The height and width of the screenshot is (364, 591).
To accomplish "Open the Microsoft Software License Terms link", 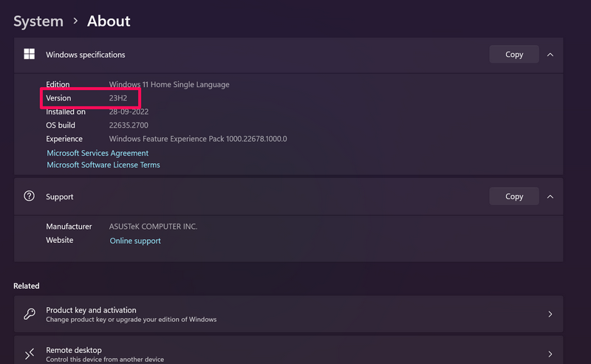I will click(103, 165).
